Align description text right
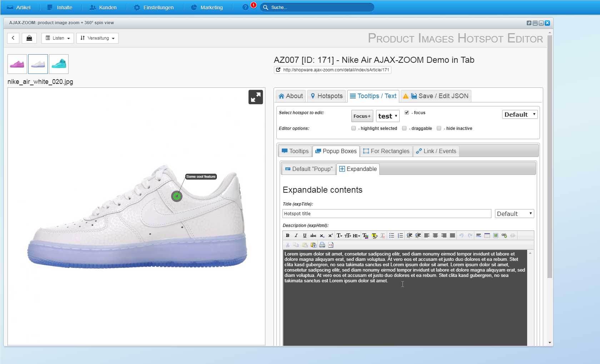This screenshot has width=600, height=364. coord(444,236)
